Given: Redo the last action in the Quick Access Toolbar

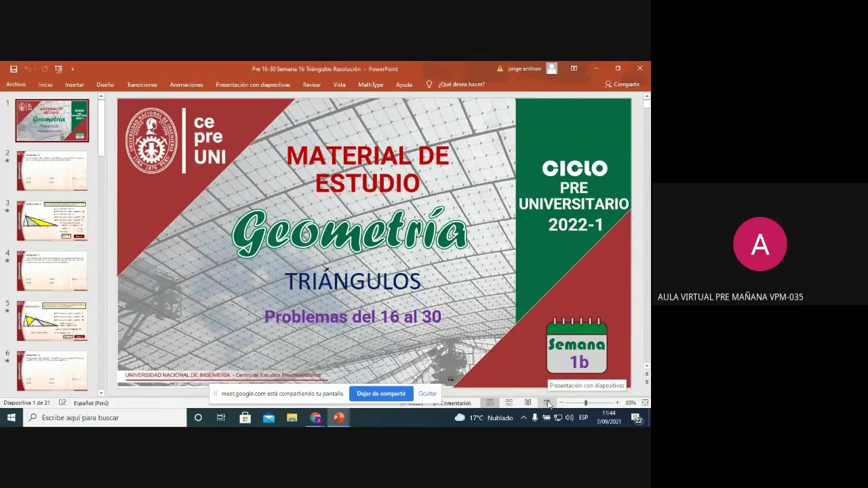Looking at the screenshot, I should click(x=44, y=68).
